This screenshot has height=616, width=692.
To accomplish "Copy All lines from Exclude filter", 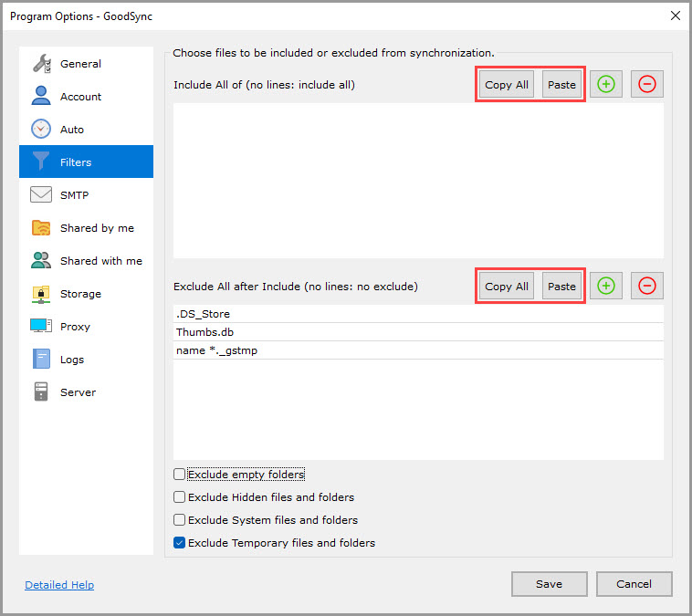I will point(506,286).
